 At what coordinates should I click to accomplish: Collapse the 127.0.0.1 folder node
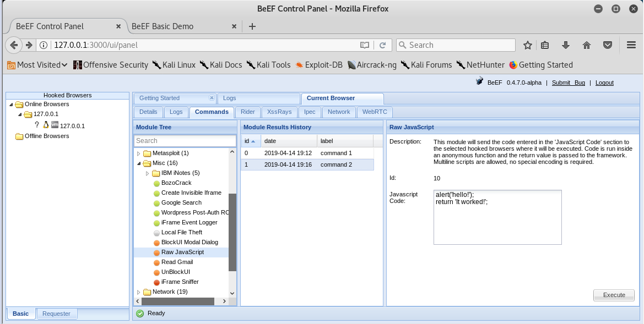tap(19, 114)
